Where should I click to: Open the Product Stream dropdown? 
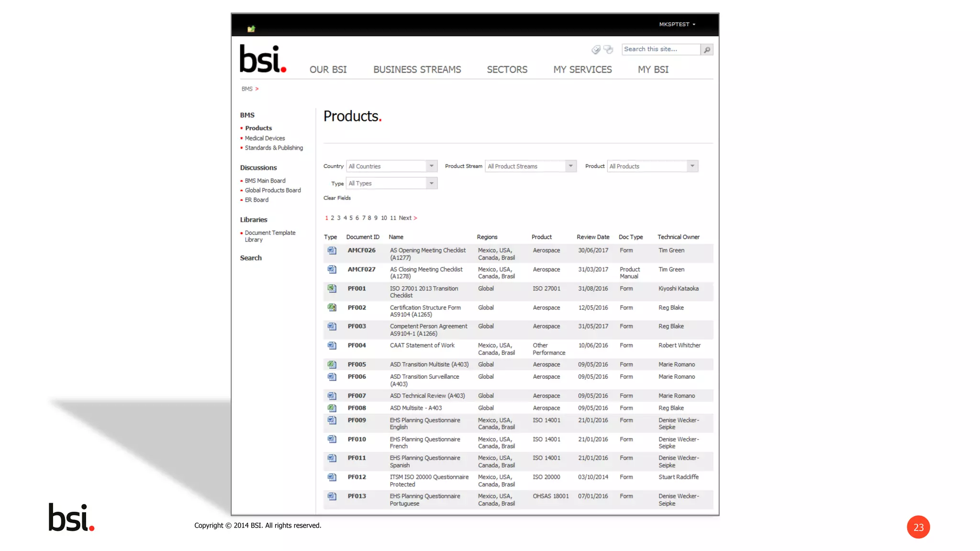[570, 166]
